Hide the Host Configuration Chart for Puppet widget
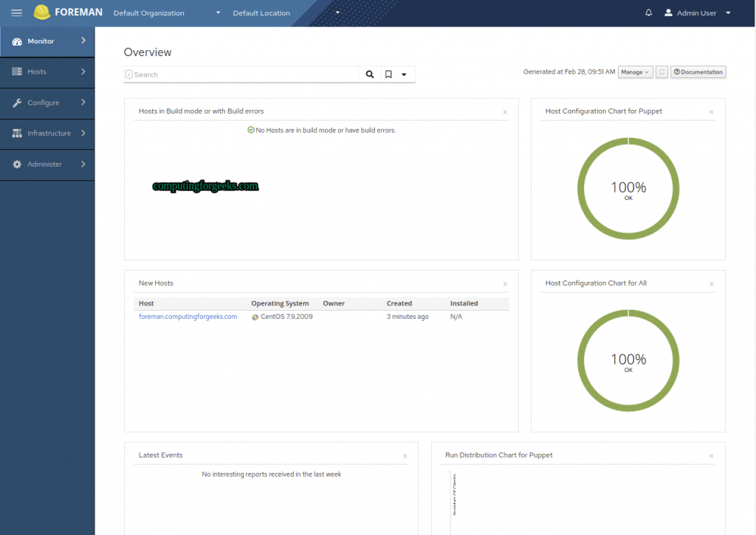Screen dimensions: 756x535 click(711, 111)
